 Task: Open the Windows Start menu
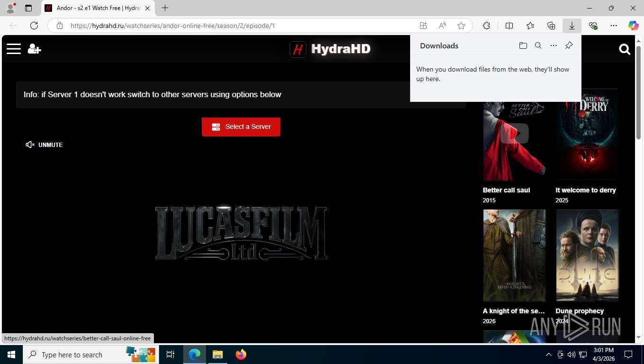(11, 355)
